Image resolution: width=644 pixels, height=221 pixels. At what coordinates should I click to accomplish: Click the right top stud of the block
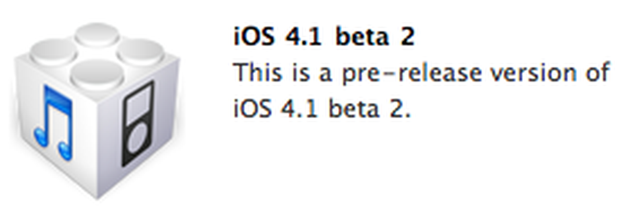tap(141, 51)
